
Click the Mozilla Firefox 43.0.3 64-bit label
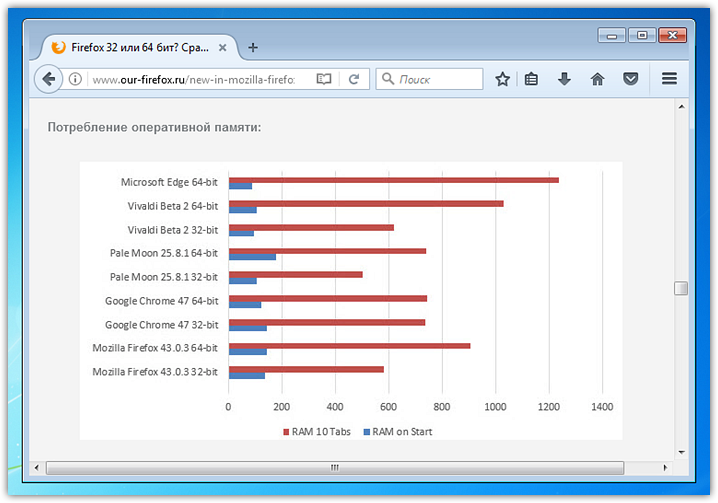[155, 348]
